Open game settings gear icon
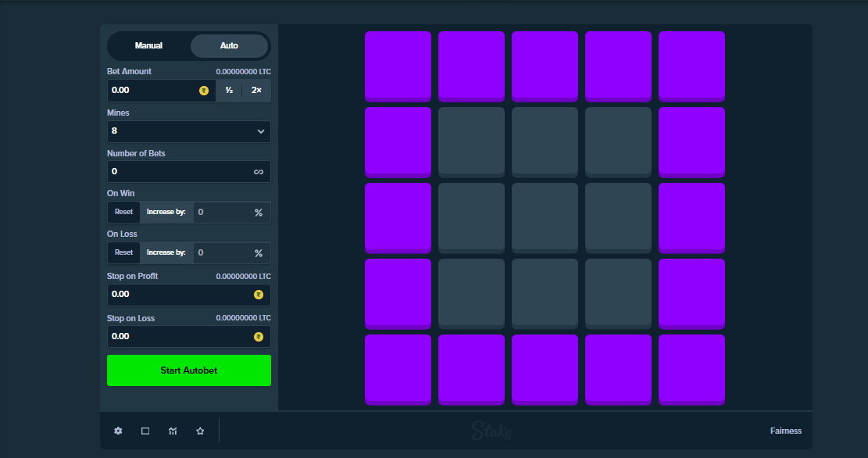The width and height of the screenshot is (868, 458). 118,431
